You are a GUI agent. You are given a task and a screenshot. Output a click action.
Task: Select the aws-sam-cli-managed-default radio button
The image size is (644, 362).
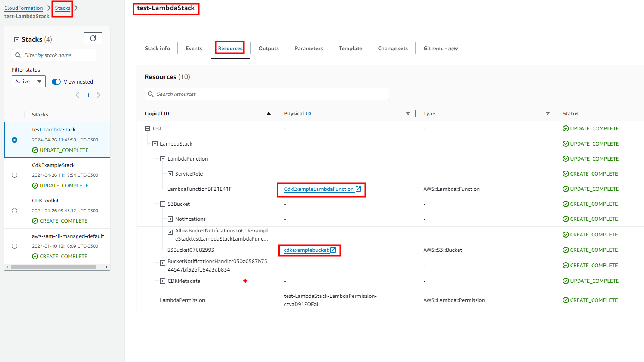point(14,246)
